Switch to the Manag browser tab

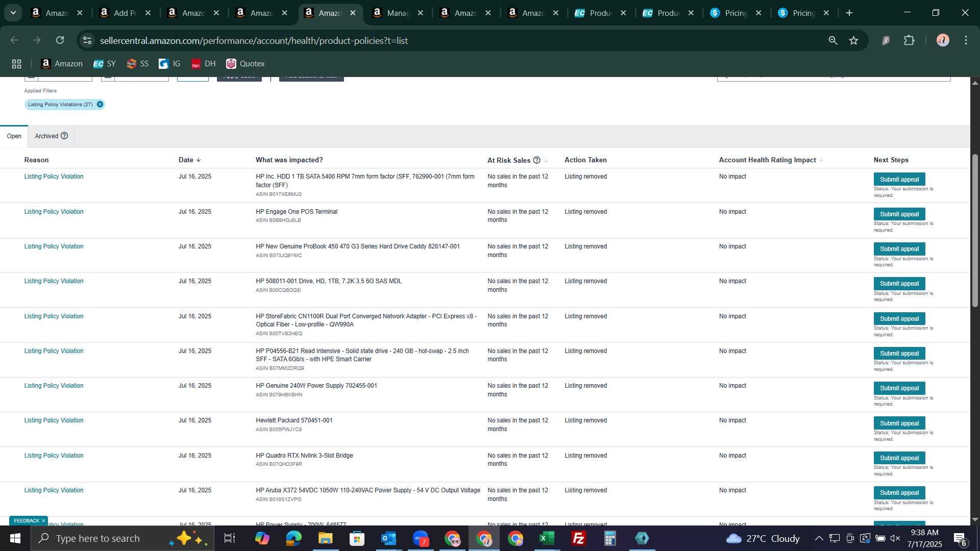[x=398, y=13]
